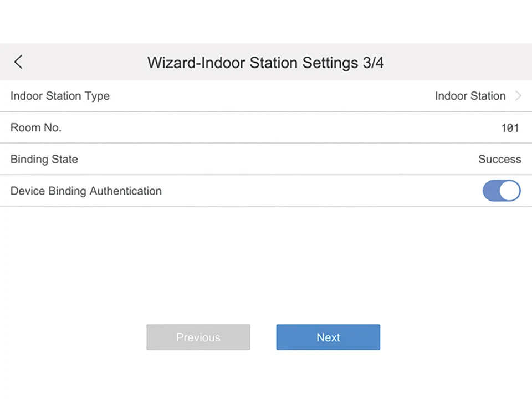
Task: Toggle Device Binding Authentication switch
Action: pyautogui.click(x=502, y=191)
